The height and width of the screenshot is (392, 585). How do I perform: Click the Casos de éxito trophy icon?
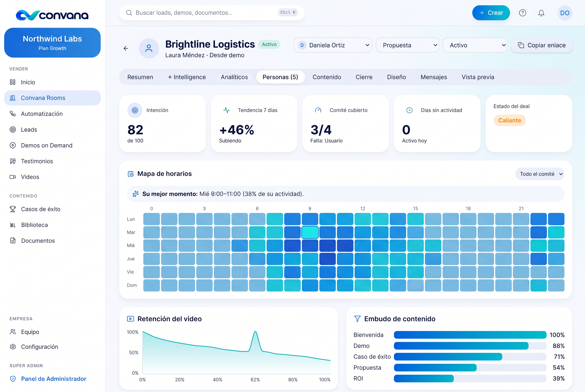12,209
